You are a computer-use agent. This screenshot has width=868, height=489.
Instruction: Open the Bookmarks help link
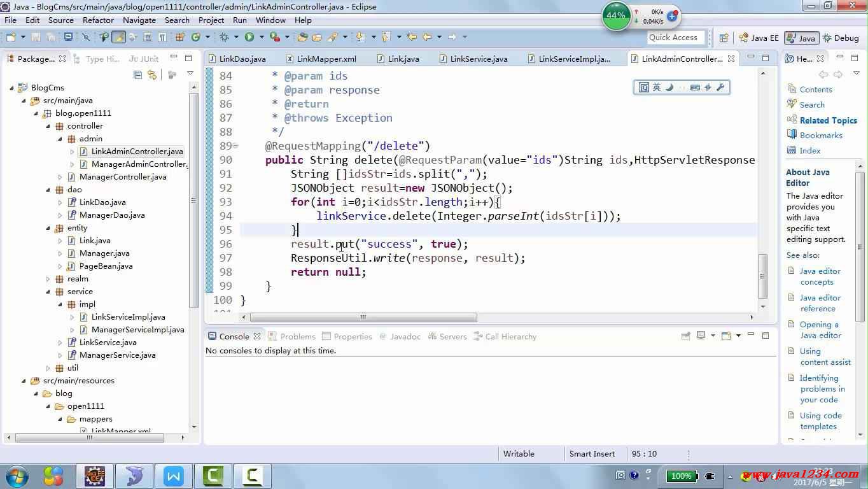[x=821, y=135]
